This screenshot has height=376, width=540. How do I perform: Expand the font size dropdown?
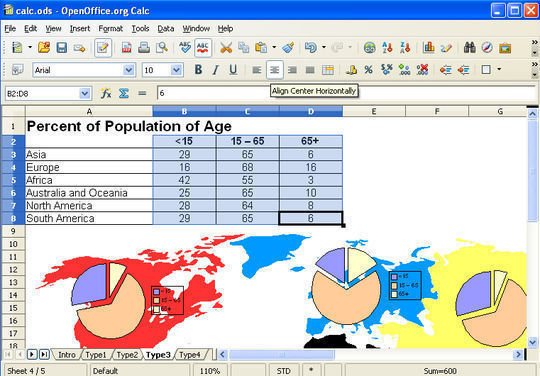point(176,70)
